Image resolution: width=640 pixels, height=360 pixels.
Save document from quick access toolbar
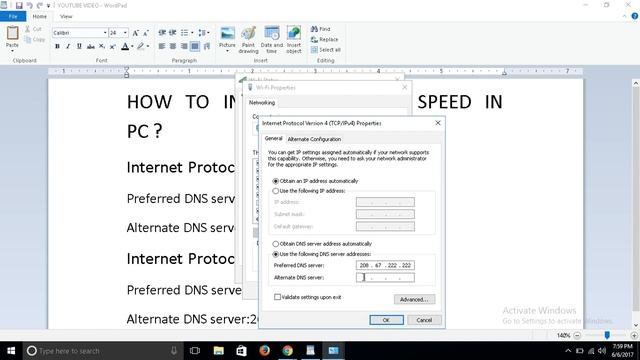pyautogui.click(x=19, y=5)
